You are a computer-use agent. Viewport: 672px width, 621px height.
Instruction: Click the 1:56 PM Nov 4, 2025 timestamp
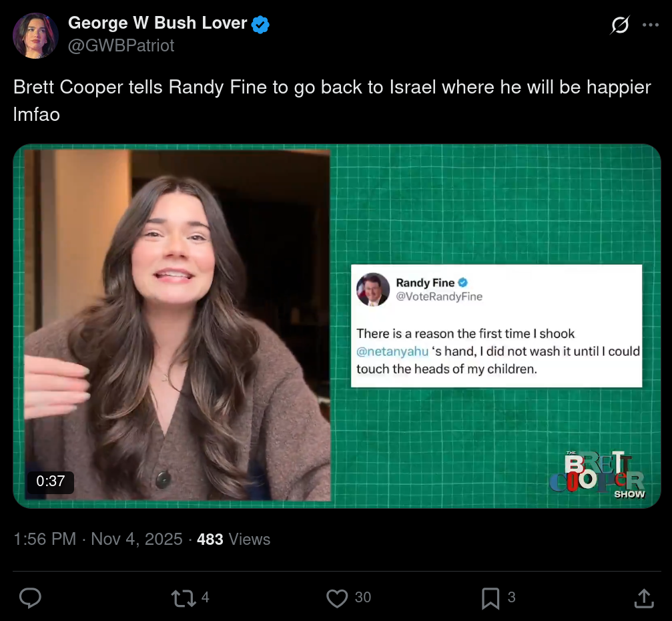click(x=98, y=540)
